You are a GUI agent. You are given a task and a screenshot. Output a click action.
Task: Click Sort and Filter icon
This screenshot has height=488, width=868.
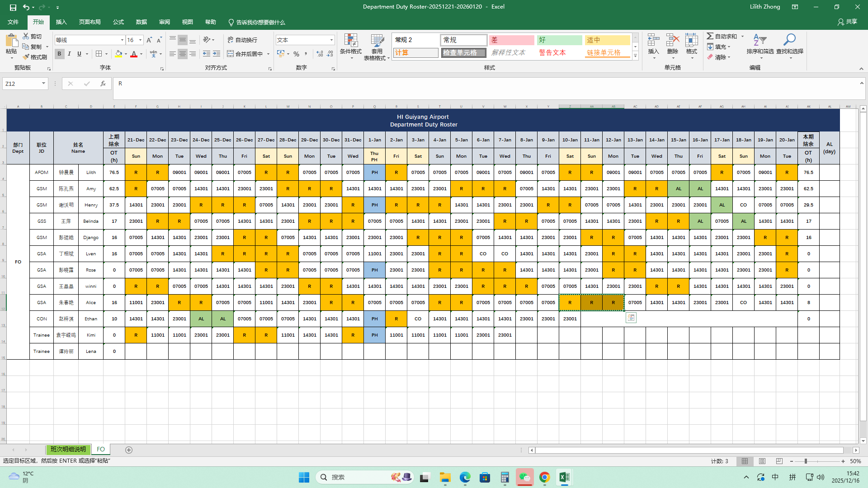[x=760, y=40]
